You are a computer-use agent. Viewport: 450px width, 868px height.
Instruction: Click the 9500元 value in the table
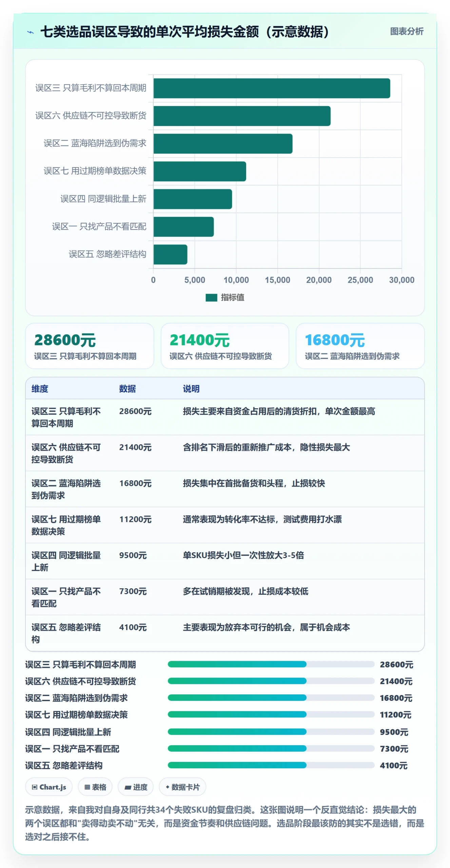coord(133,555)
